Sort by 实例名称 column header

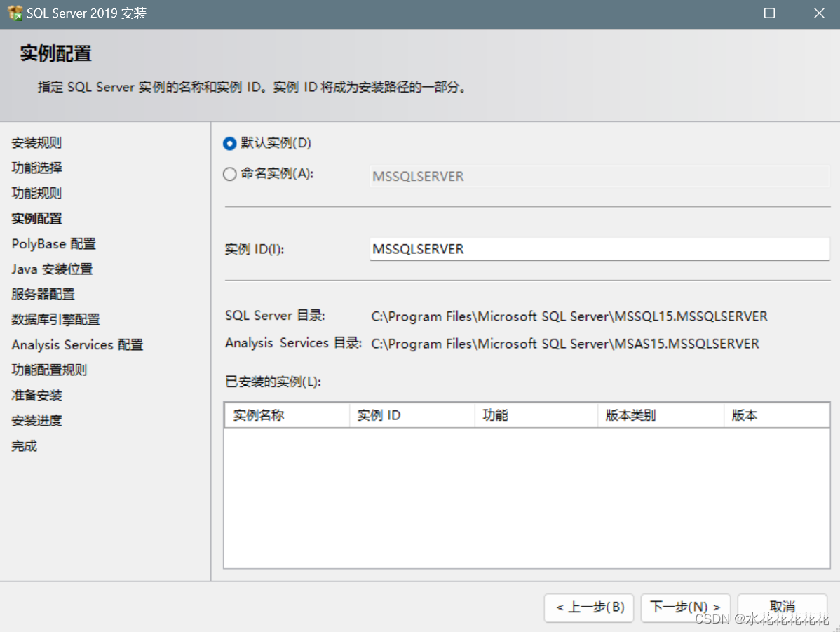point(287,415)
